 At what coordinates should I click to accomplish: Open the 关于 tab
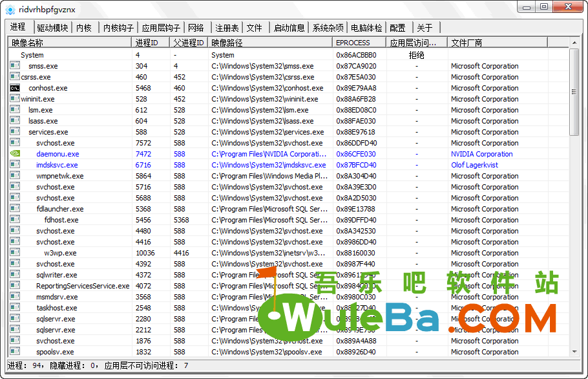(425, 28)
